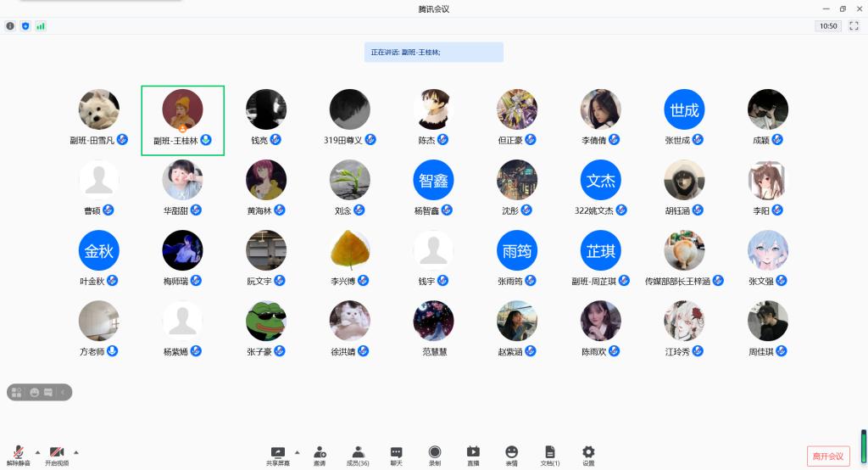Screen dimensions: 868x470
Task: Unmute microphone with 解除静音
Action: [x=18, y=456]
